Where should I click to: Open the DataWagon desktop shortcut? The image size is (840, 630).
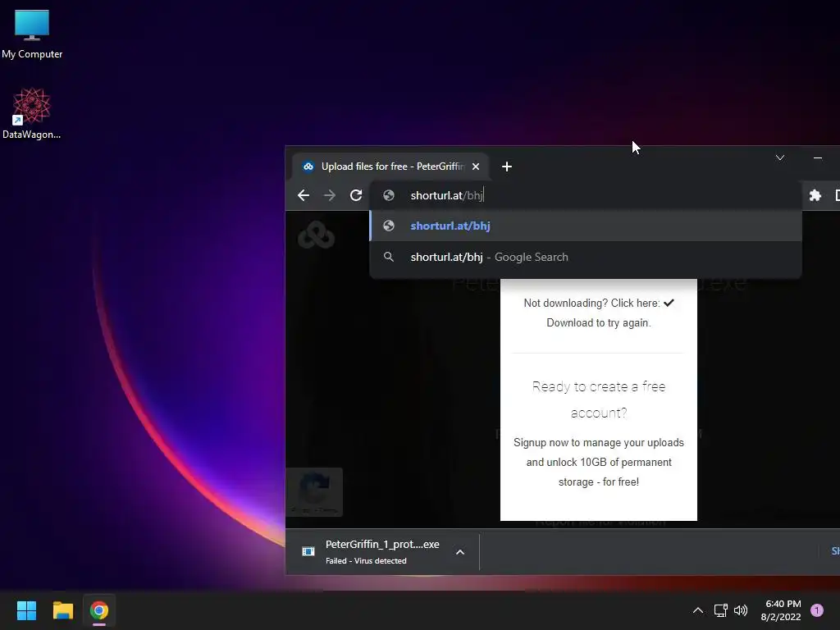[32, 113]
